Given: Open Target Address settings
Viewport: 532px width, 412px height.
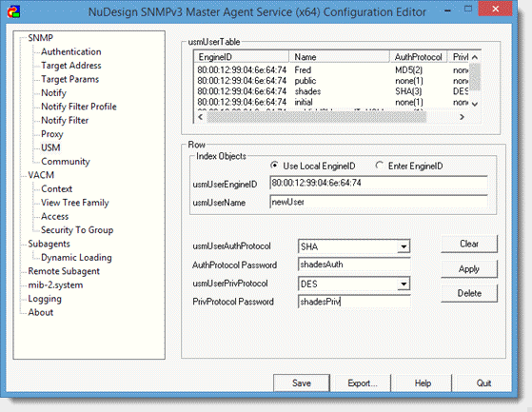Looking at the screenshot, I should (71, 65).
